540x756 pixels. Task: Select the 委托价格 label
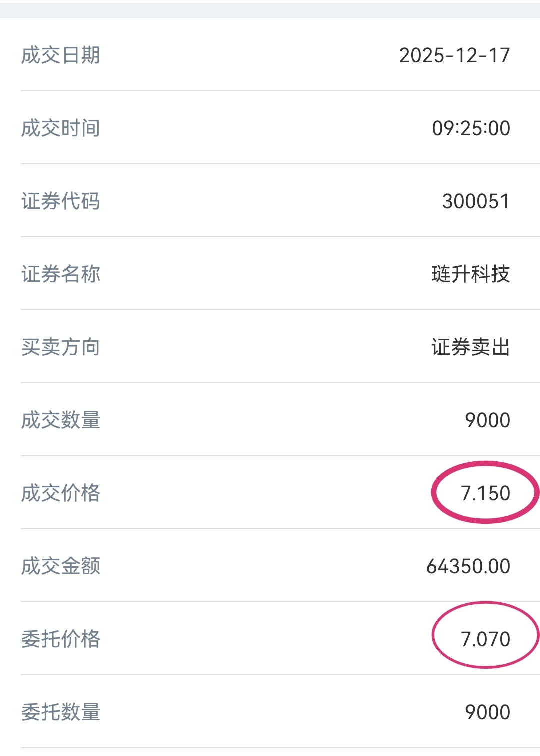60,639
